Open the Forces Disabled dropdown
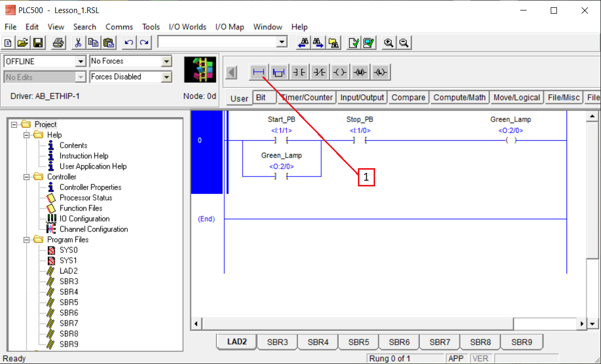Viewport: 601px width, 364px height. point(166,77)
